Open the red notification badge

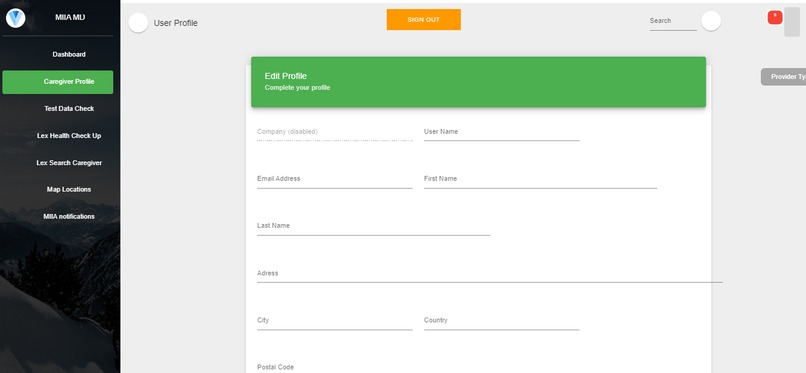click(x=775, y=17)
